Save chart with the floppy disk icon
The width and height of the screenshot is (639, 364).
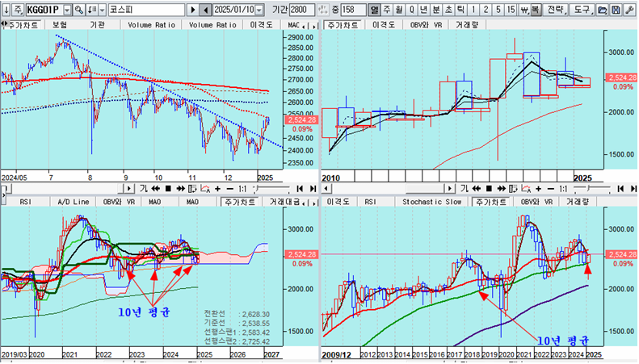tap(616, 10)
